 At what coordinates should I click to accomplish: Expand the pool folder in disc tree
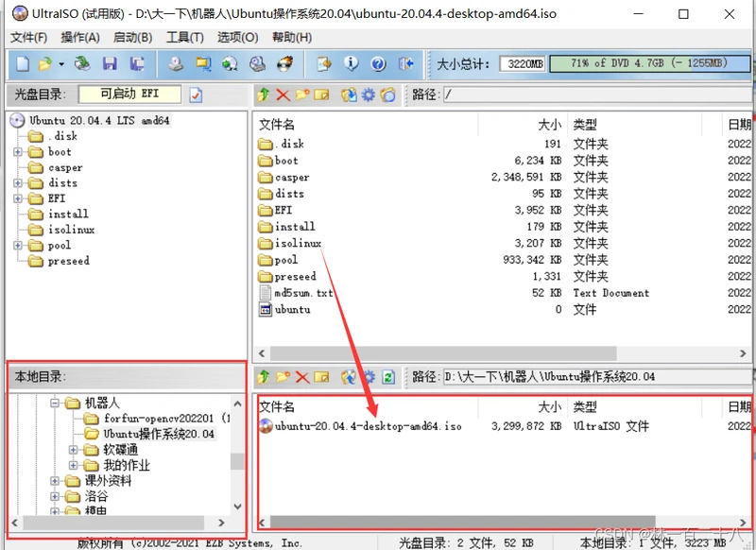18,246
